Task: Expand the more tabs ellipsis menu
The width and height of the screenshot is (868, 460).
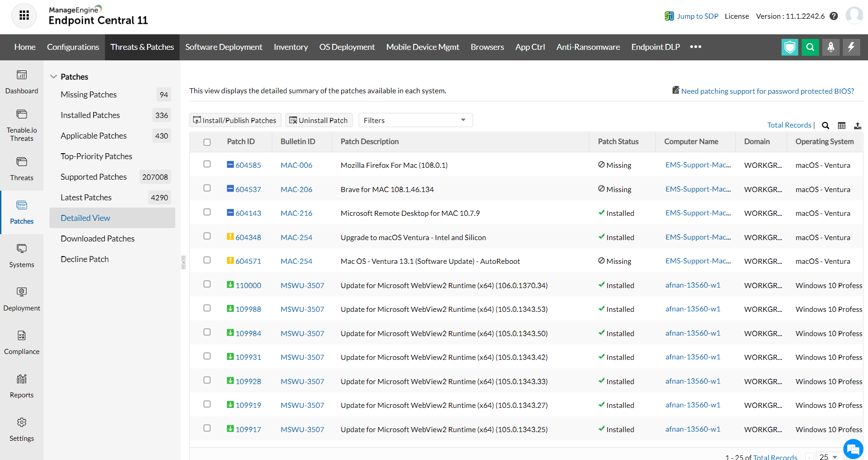Action: point(695,47)
